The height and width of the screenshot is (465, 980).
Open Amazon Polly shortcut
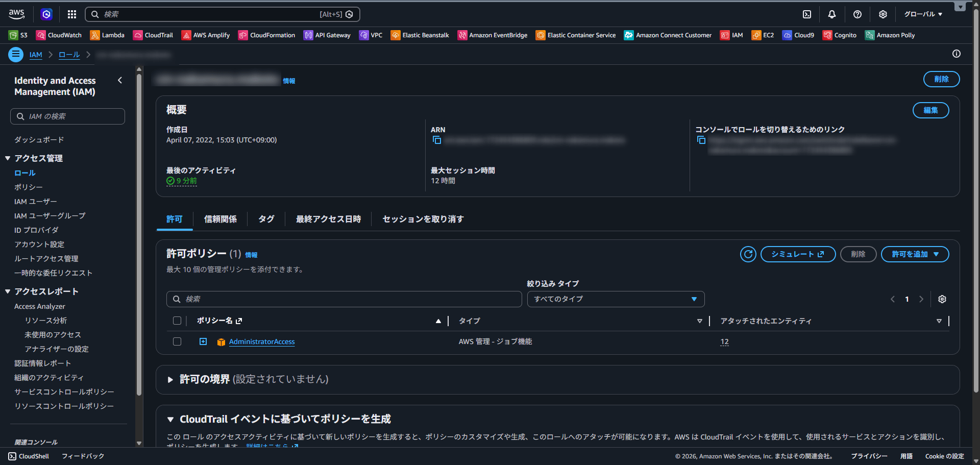click(890, 35)
